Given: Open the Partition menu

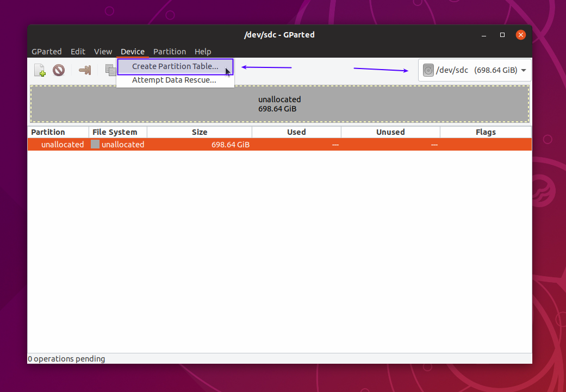Looking at the screenshot, I should tap(170, 52).
